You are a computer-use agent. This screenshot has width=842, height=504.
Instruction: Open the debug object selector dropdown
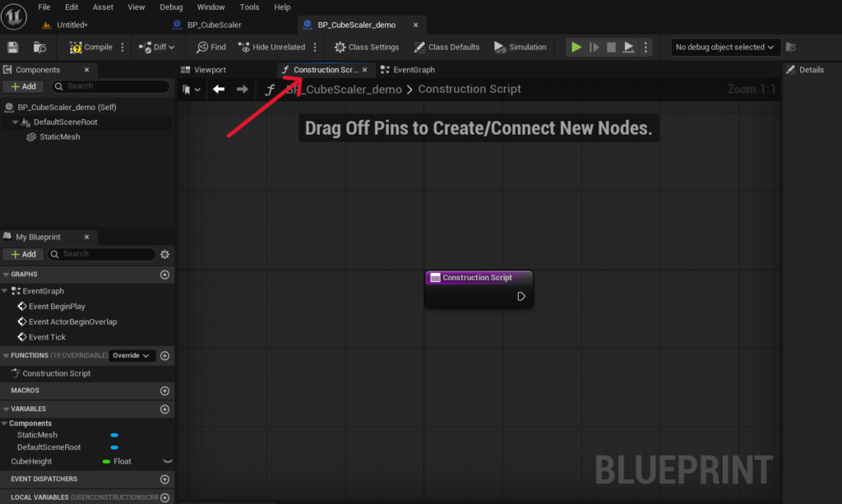point(724,47)
